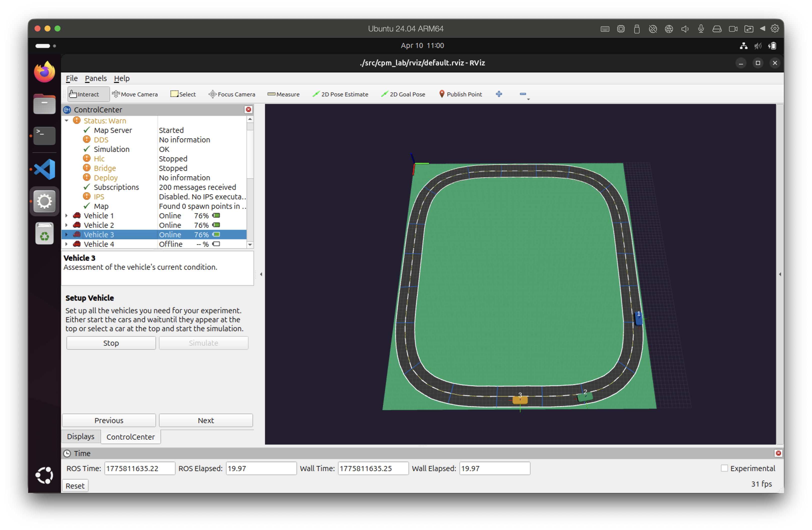Select the Subscriptions status row

(154, 187)
